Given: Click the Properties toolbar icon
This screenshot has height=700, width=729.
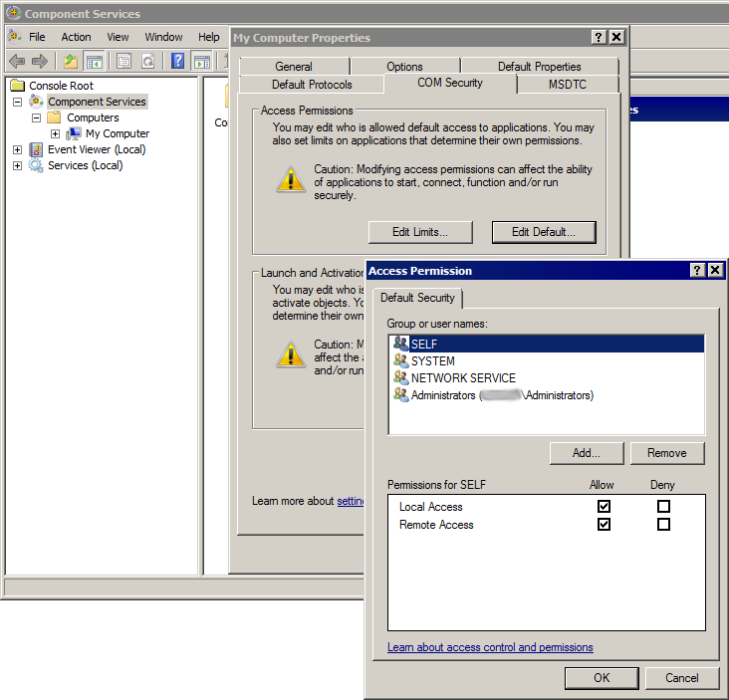Looking at the screenshot, I should pyautogui.click(x=124, y=61).
